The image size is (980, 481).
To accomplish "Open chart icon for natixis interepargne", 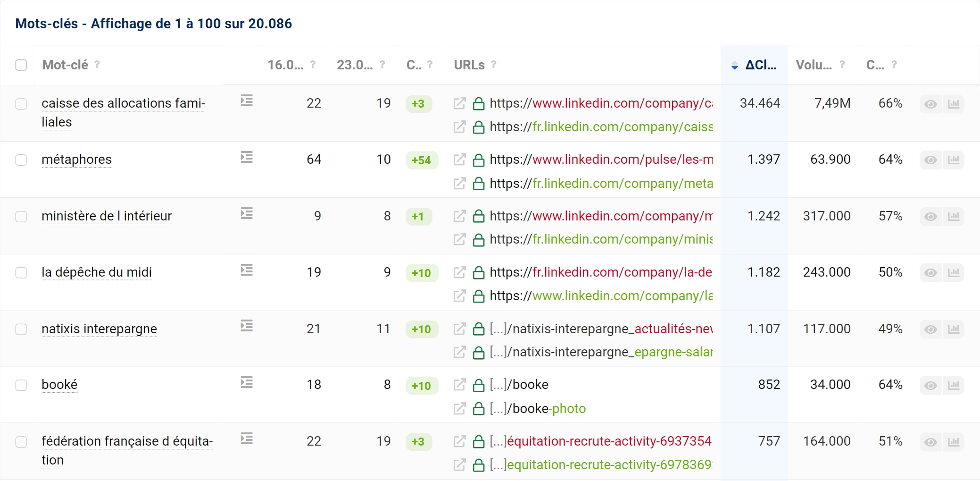I will [x=954, y=329].
